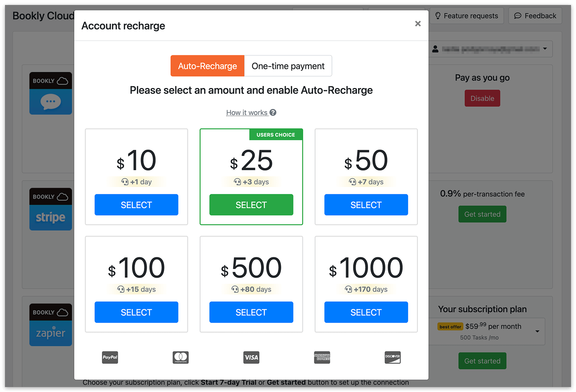The image size is (576, 392).
Task: Select the $100 recharge amount
Action: [136, 312]
